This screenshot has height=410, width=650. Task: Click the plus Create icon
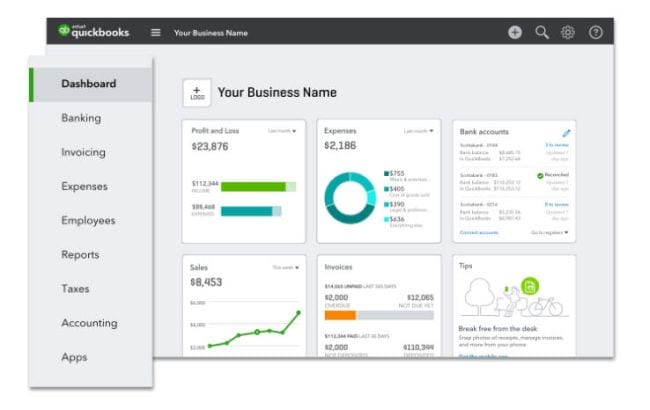pos(515,32)
